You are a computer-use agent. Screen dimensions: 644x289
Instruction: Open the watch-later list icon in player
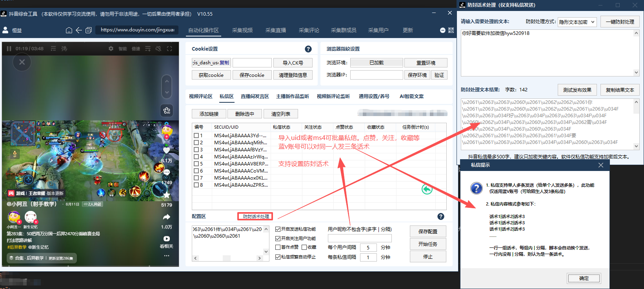tap(148, 49)
